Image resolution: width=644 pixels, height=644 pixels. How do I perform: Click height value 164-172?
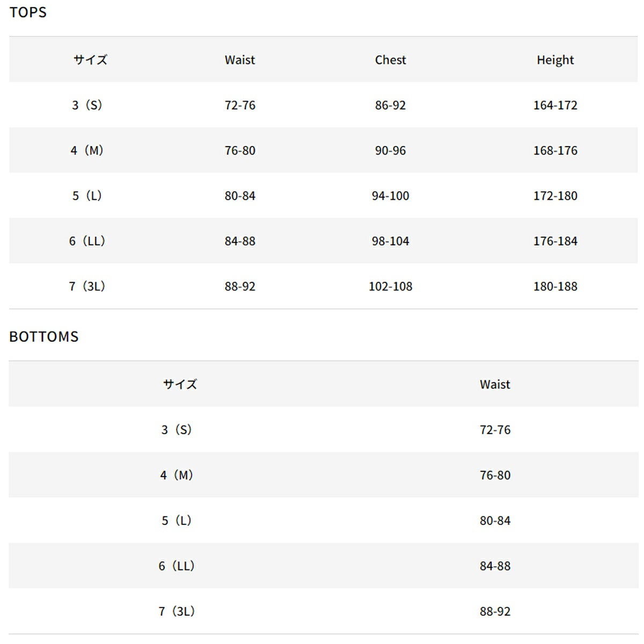click(x=555, y=105)
